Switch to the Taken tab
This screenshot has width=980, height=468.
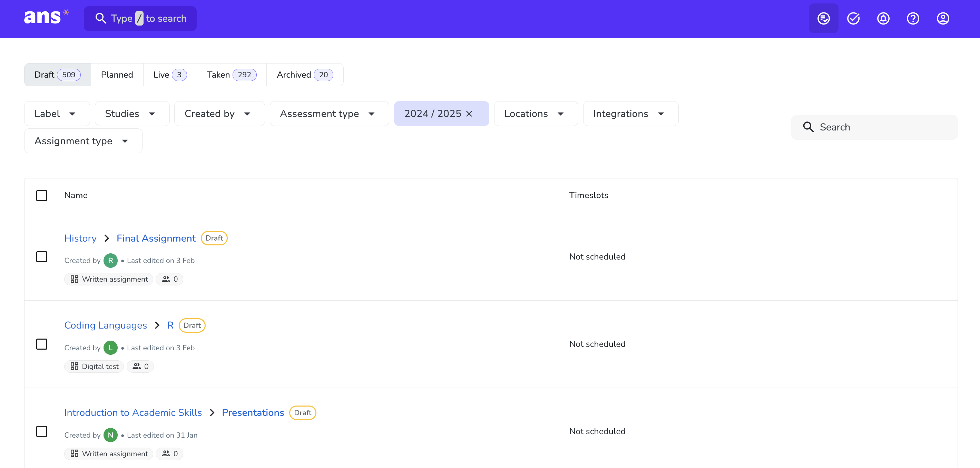click(231, 75)
